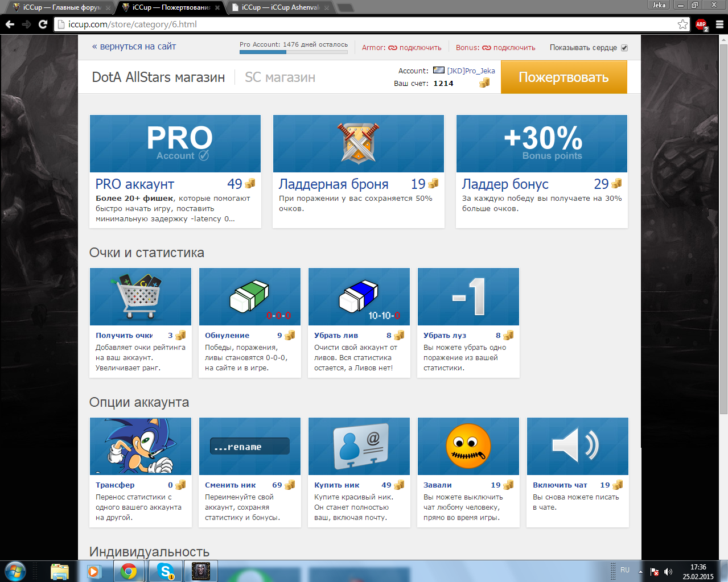This screenshot has height=582, width=728.
Task: Open the Windows Start button
Action: pos(15,571)
